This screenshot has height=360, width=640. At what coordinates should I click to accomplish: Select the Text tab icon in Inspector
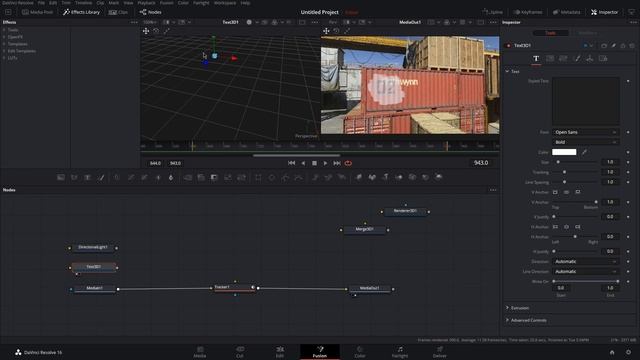click(536, 59)
